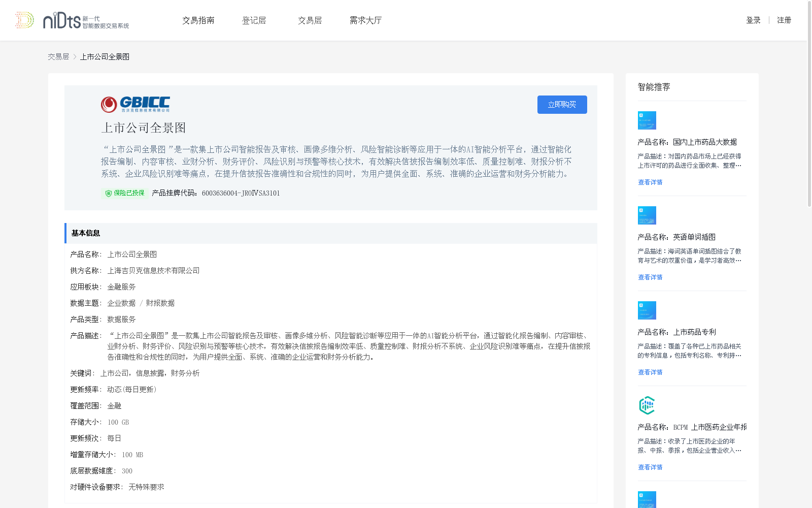Viewport: 812px width, 508px height.
Task: Go to the 交易层 menu
Action: click(310, 20)
